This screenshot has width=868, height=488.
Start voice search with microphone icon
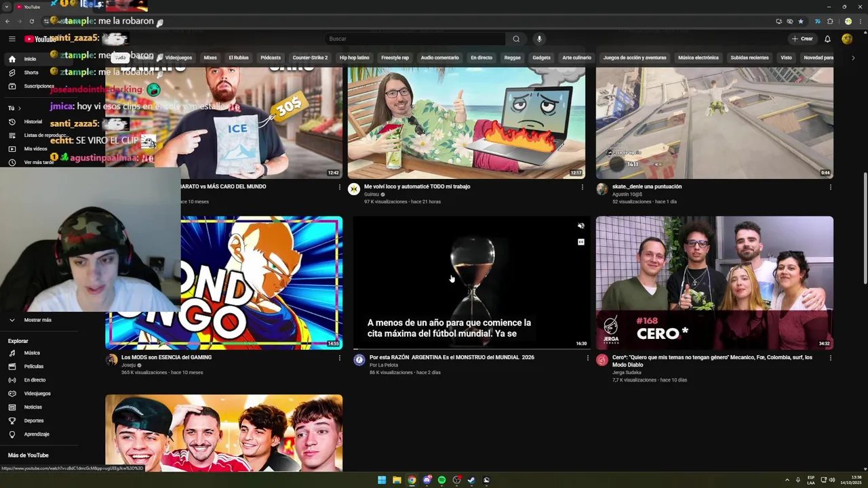click(539, 39)
